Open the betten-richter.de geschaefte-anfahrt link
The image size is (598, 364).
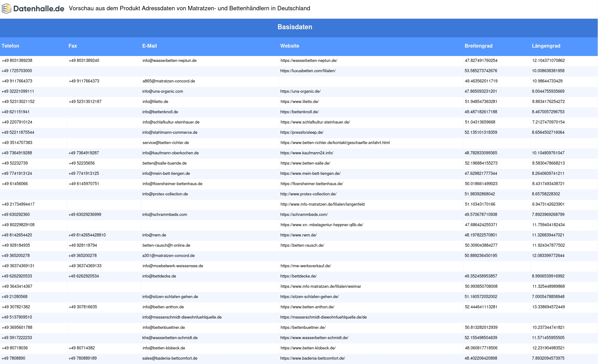(335, 143)
